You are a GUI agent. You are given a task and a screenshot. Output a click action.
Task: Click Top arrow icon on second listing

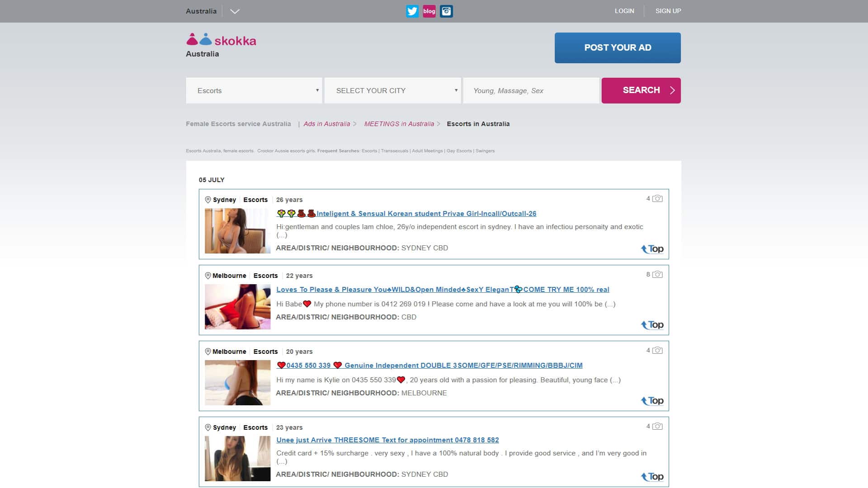652,325
